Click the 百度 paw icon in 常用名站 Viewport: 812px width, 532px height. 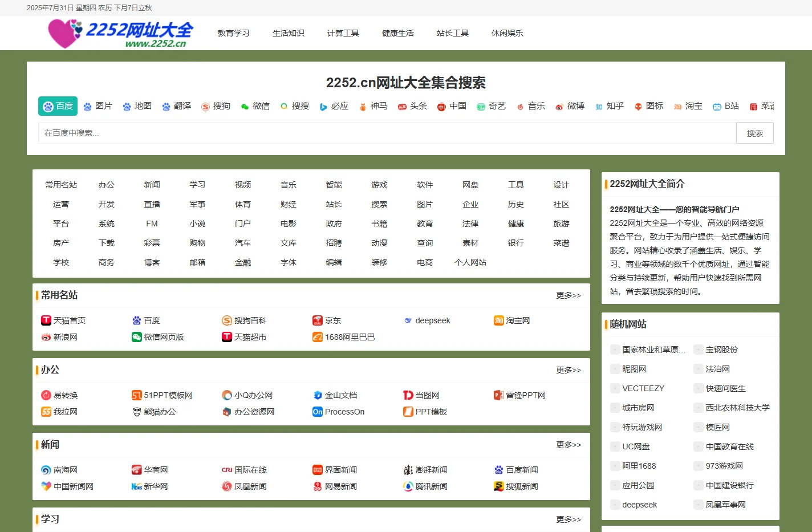click(137, 320)
